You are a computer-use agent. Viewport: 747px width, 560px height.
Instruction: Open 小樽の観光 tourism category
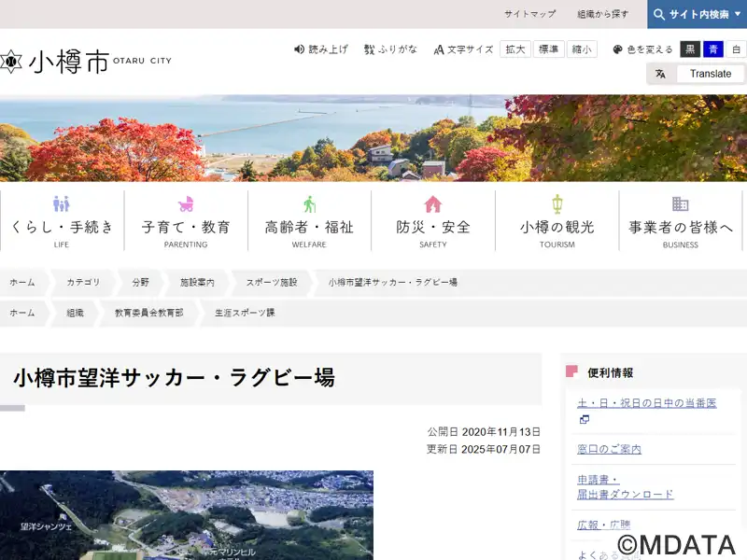click(557, 220)
